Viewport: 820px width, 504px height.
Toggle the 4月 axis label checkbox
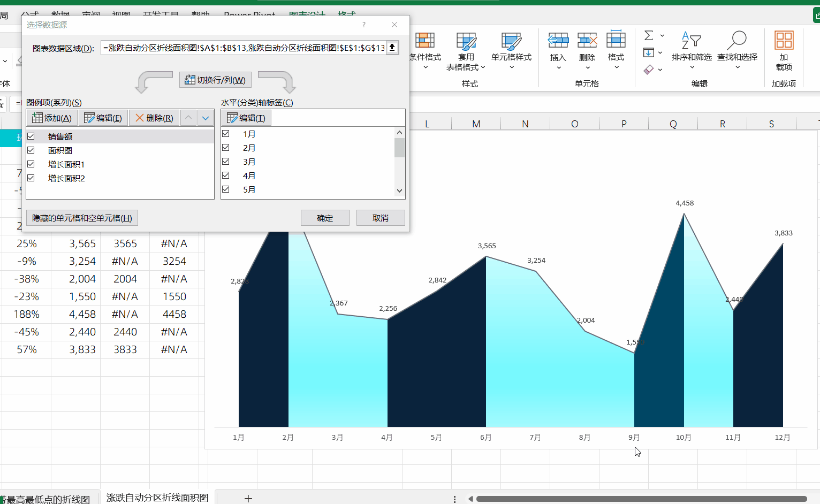point(226,175)
